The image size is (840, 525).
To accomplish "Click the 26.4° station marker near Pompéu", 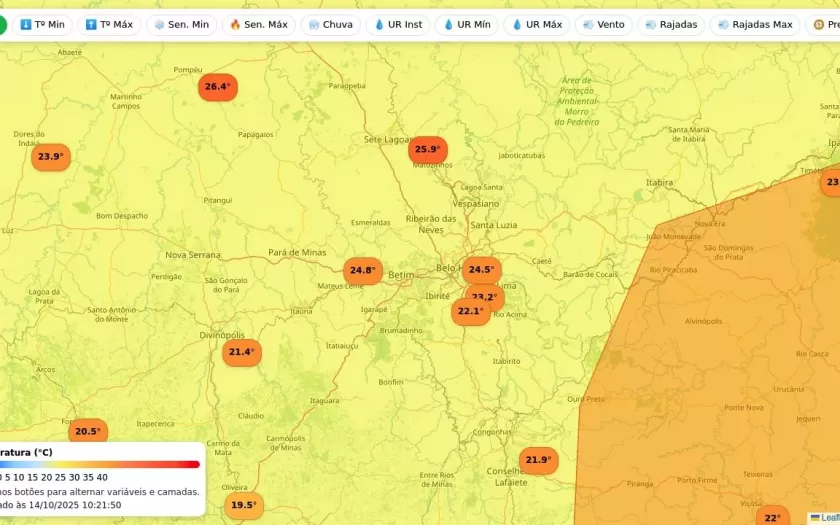I will click(x=217, y=87).
